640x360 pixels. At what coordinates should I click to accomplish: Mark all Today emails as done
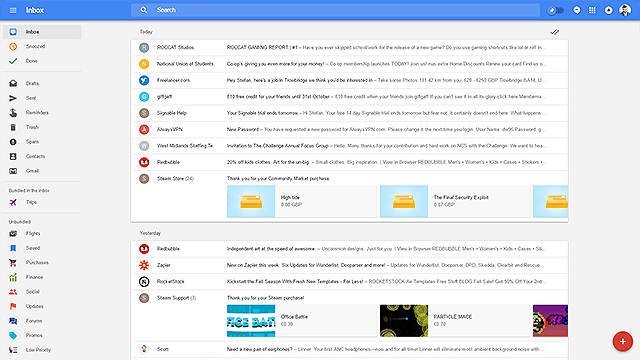tap(554, 32)
